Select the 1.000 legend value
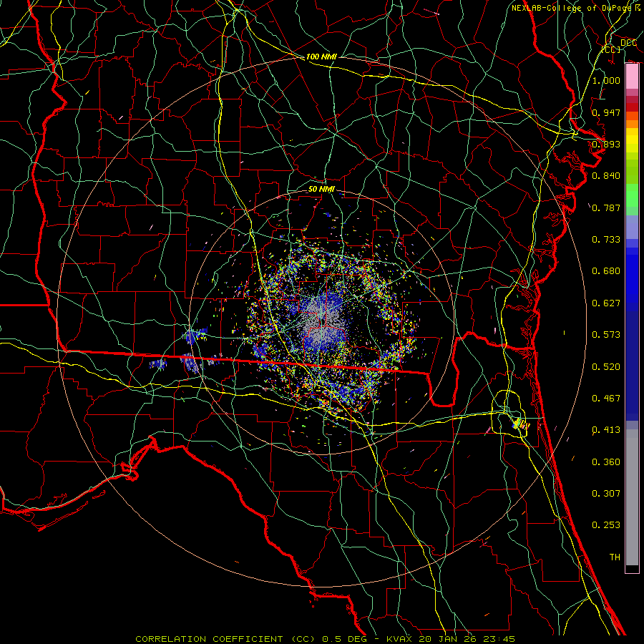 (606, 80)
